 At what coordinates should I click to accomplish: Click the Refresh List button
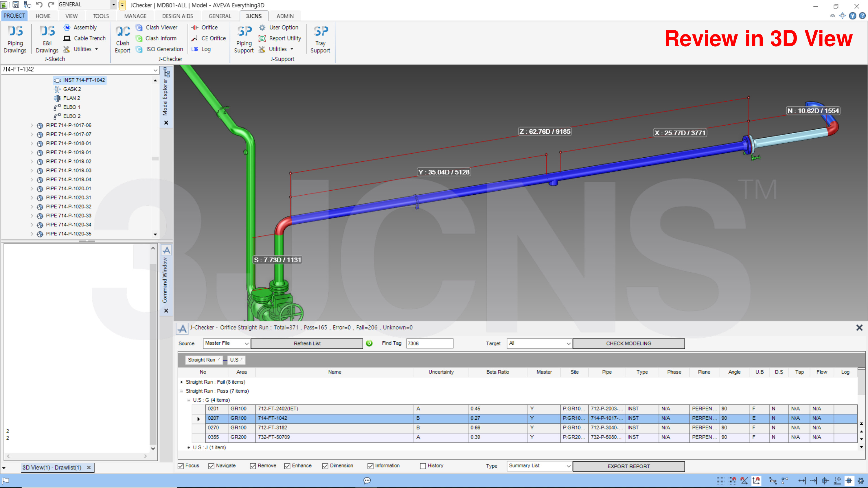(307, 344)
